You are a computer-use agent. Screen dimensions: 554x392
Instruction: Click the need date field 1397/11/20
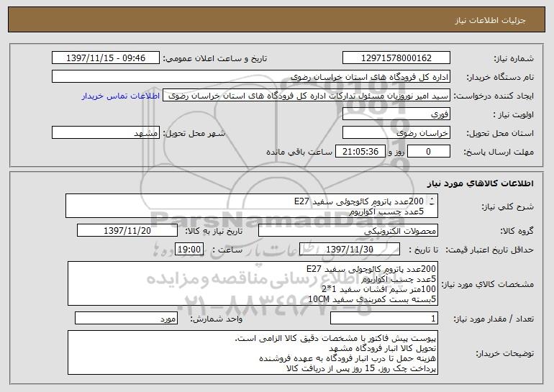pos(127,231)
